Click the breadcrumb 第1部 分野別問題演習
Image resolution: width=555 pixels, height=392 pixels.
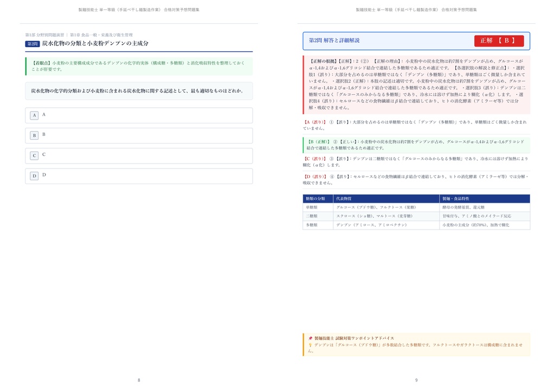pyautogui.click(x=44, y=35)
